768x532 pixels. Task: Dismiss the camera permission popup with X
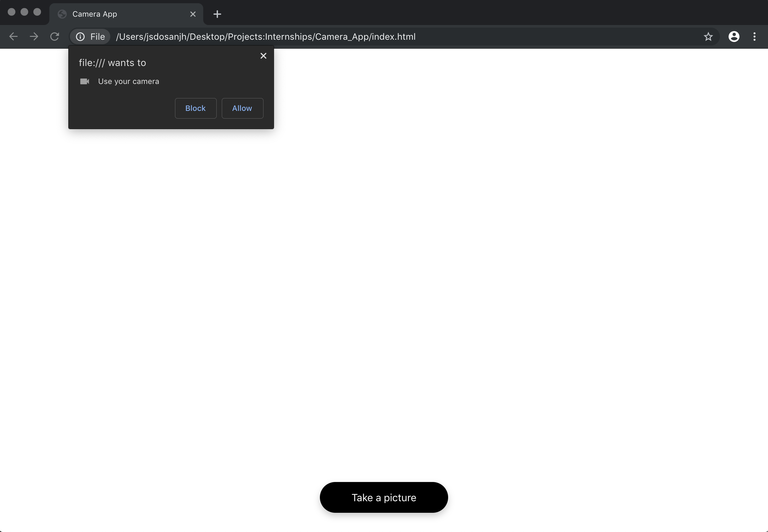point(263,56)
